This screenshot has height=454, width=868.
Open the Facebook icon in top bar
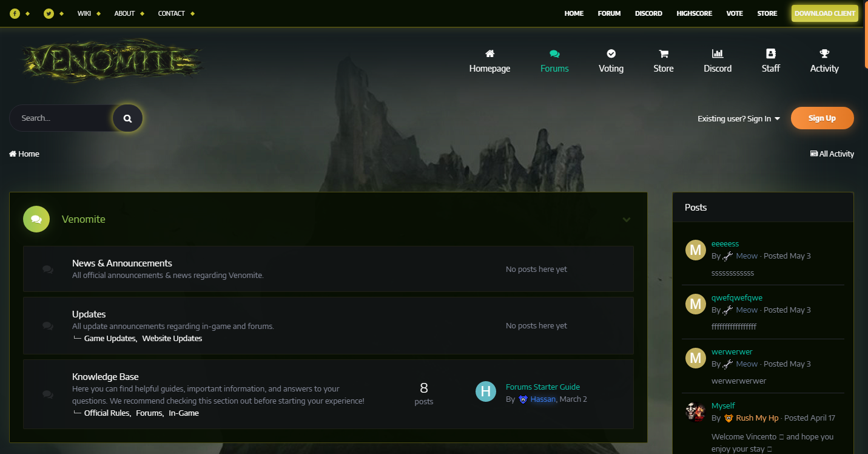[15, 13]
